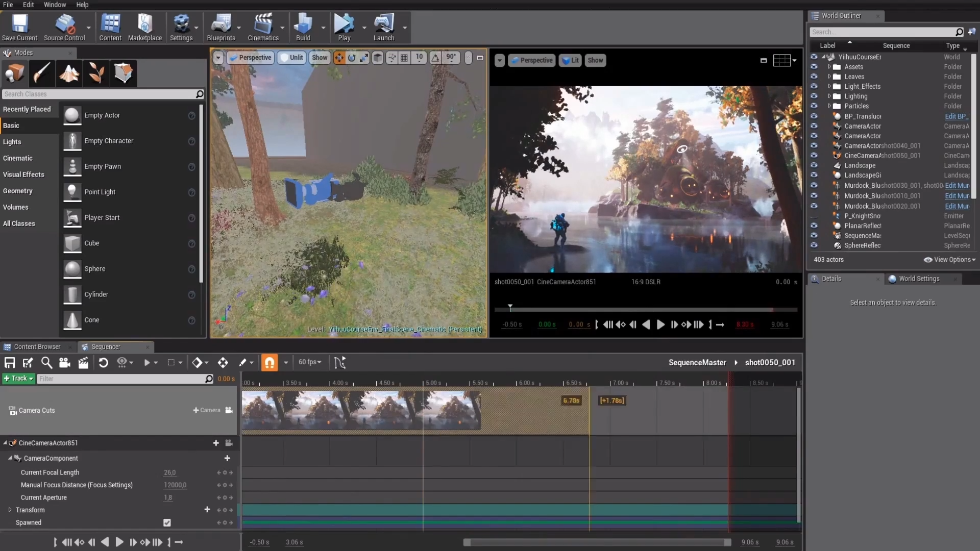Image resolution: width=980 pixels, height=551 pixels.
Task: Select the Lights category
Action: click(x=12, y=142)
